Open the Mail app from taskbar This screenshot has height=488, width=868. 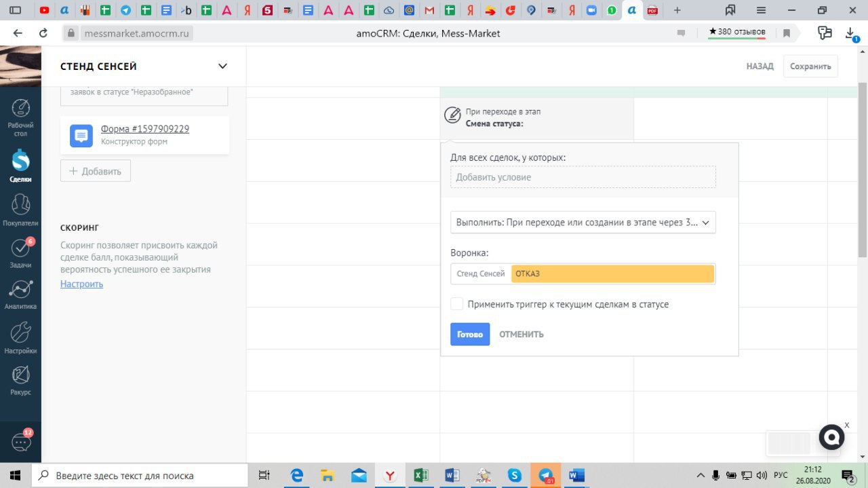tap(359, 475)
